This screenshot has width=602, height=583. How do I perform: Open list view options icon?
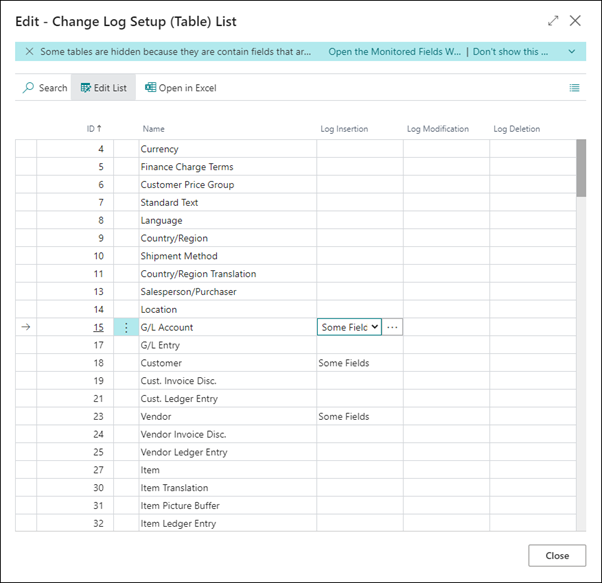pyautogui.click(x=574, y=88)
